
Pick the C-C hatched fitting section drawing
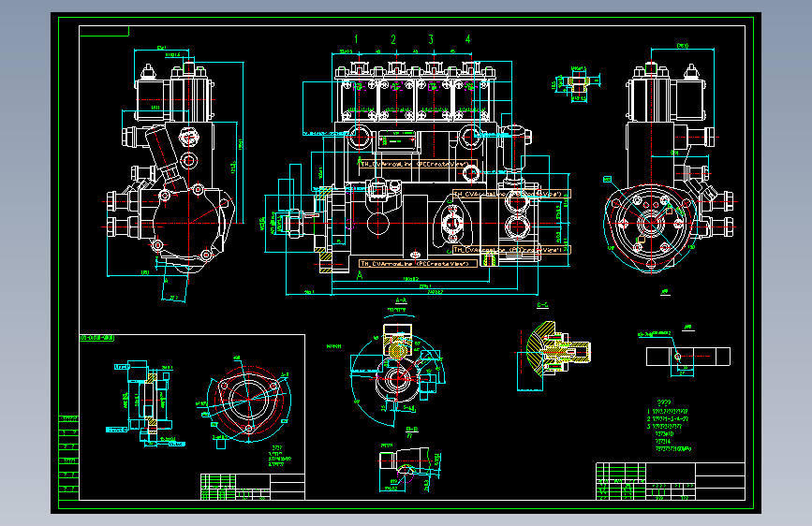coord(554,355)
